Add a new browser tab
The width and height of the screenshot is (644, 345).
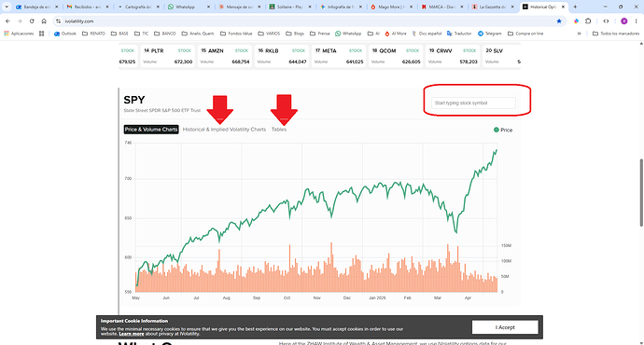point(575,7)
